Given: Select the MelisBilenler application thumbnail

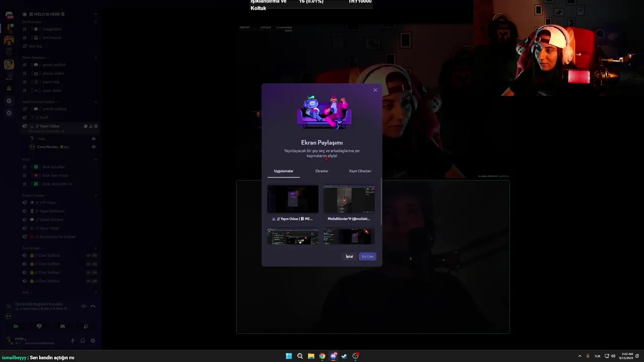Looking at the screenshot, I should coord(349,199).
